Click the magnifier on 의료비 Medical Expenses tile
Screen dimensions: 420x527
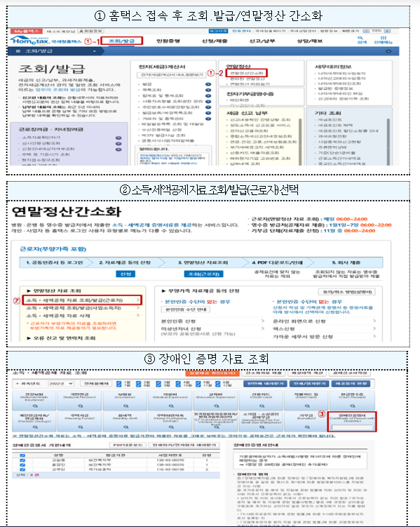171,406
